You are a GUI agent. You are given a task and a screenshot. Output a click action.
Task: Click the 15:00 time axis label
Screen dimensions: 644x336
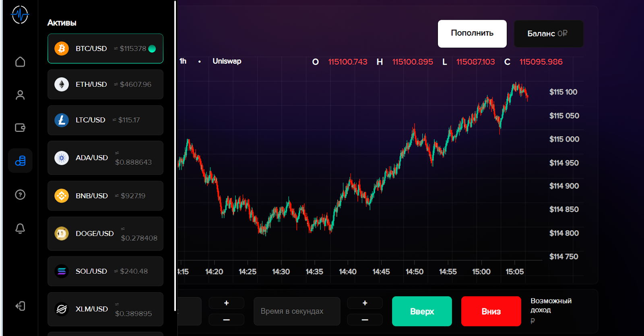pos(481,272)
